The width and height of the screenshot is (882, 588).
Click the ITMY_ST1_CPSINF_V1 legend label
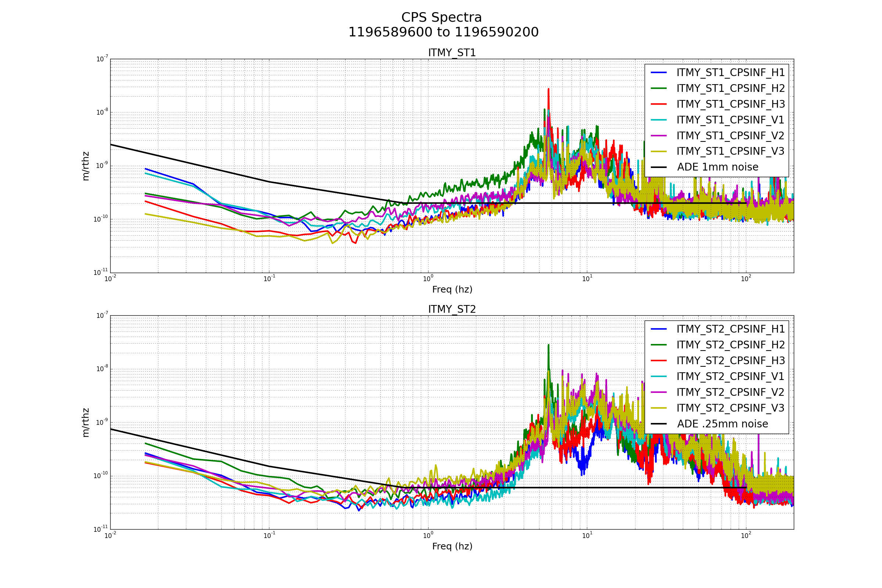coord(730,120)
